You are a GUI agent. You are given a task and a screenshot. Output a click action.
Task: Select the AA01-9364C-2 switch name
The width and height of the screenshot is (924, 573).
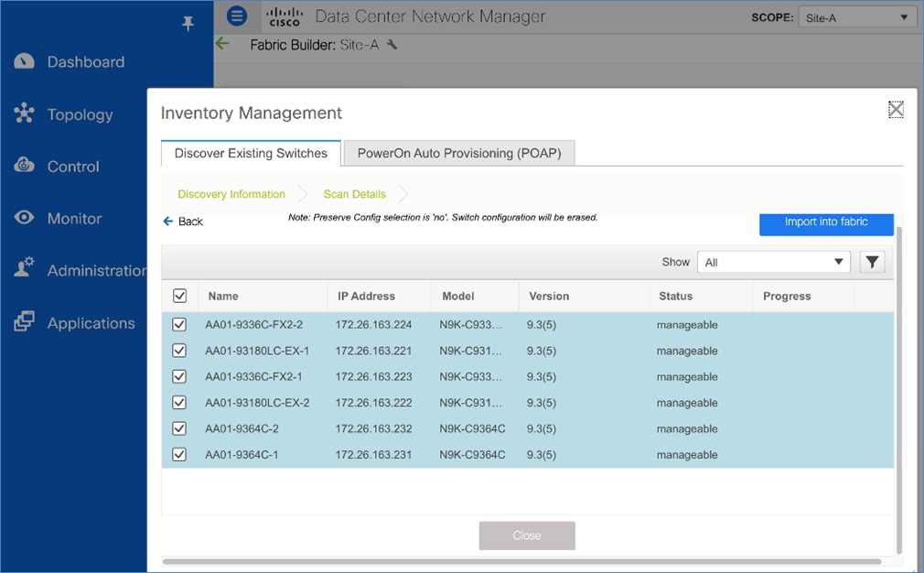[242, 428]
